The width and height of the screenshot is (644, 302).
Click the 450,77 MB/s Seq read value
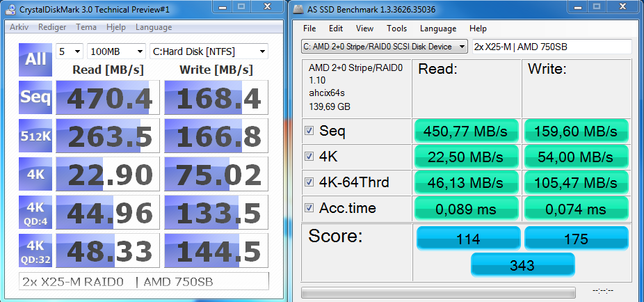click(466, 131)
